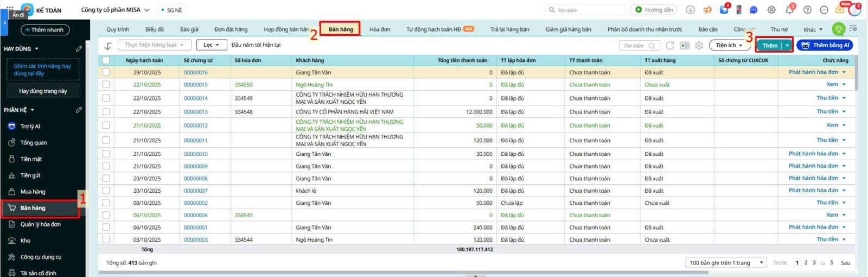Open the settings gear in top bar
This screenshot has height=277, width=868.
771,10
